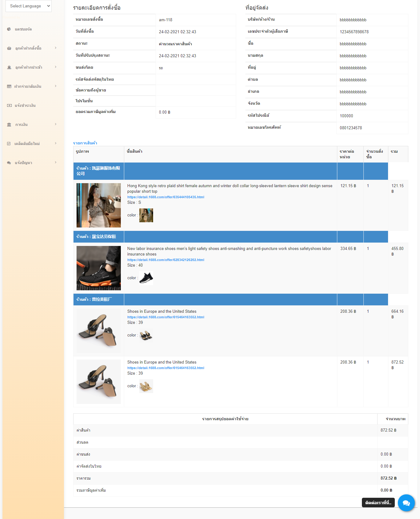Click the bank building finance icon
The width and height of the screenshot is (420, 519).
tap(9, 125)
